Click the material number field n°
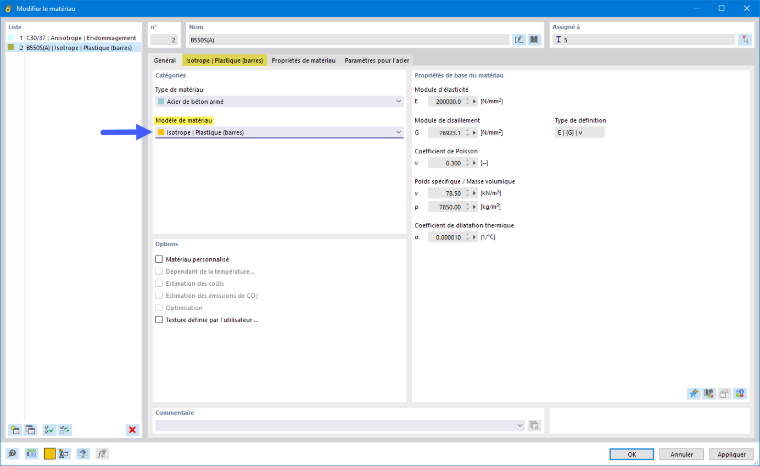The width and height of the screenshot is (760, 466). click(x=164, y=40)
